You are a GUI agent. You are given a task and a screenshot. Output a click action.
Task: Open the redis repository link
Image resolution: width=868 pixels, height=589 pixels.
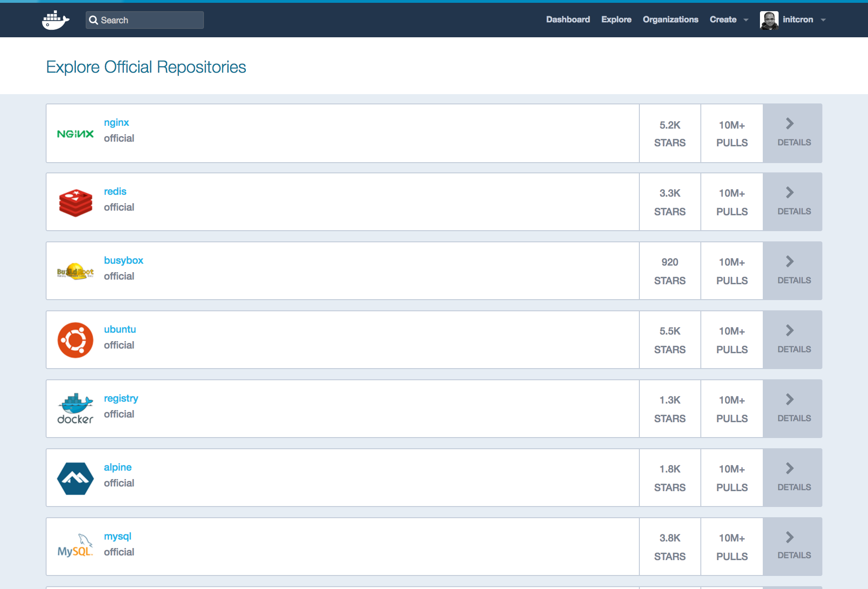(x=115, y=192)
